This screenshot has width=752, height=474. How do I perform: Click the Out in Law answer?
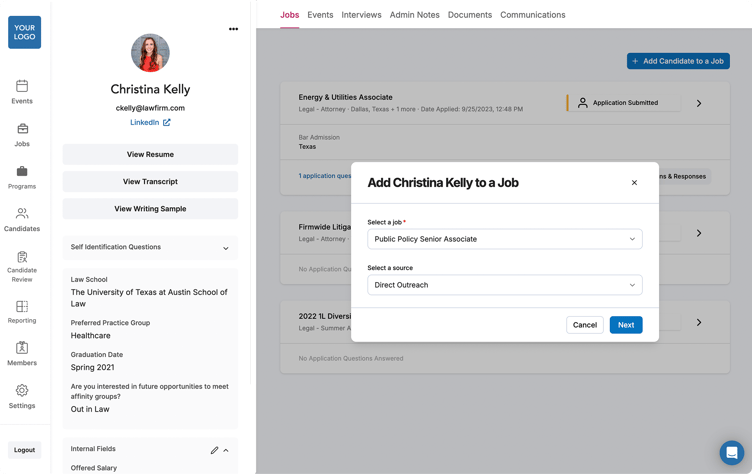pos(90,409)
